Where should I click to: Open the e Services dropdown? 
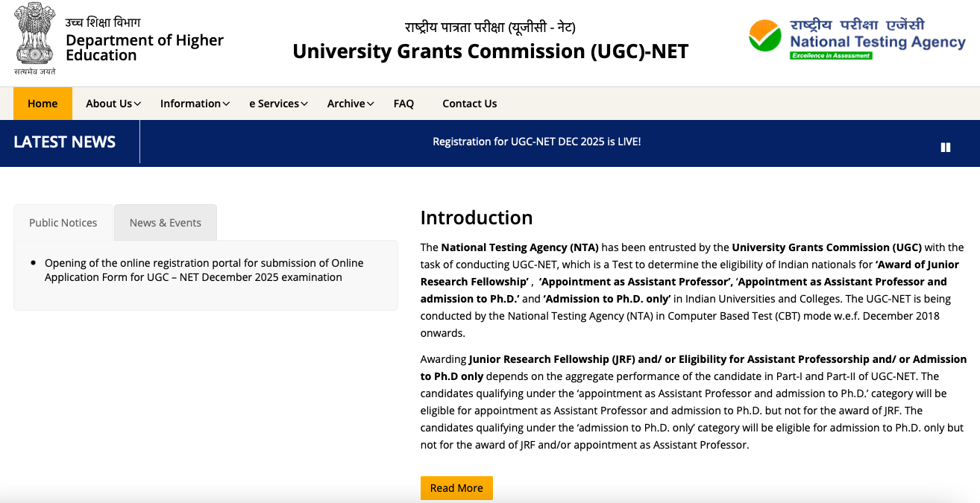[278, 104]
